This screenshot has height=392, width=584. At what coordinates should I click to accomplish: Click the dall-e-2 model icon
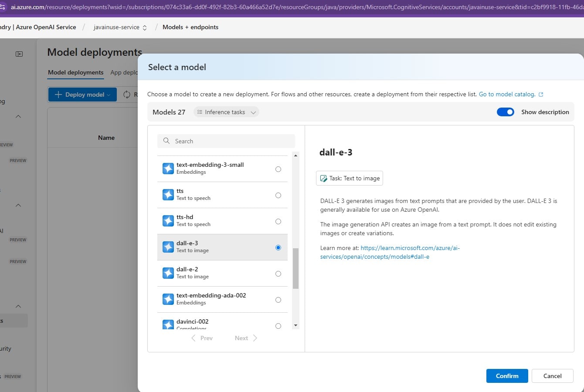coord(168,273)
